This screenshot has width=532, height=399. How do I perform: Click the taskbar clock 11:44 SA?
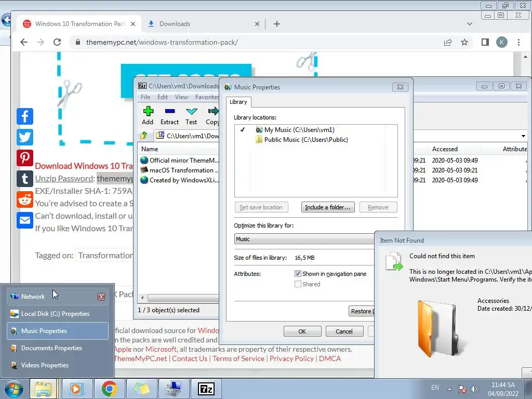(503, 389)
